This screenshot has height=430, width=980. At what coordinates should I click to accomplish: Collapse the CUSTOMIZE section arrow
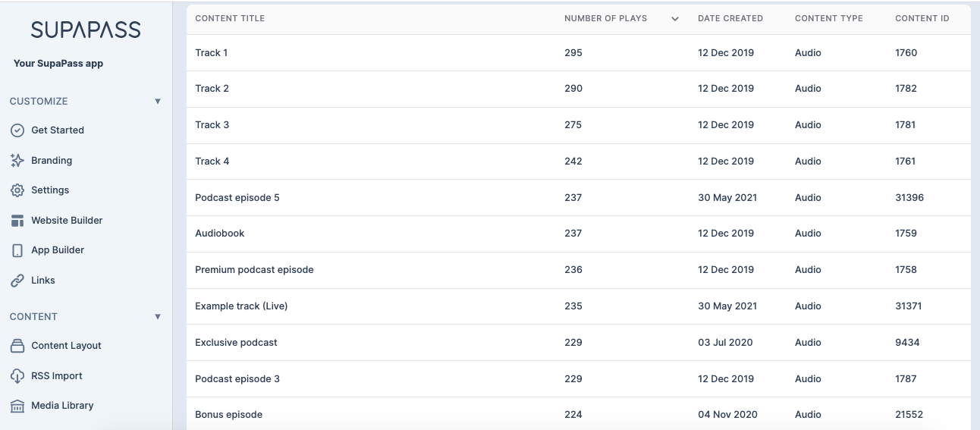click(158, 101)
